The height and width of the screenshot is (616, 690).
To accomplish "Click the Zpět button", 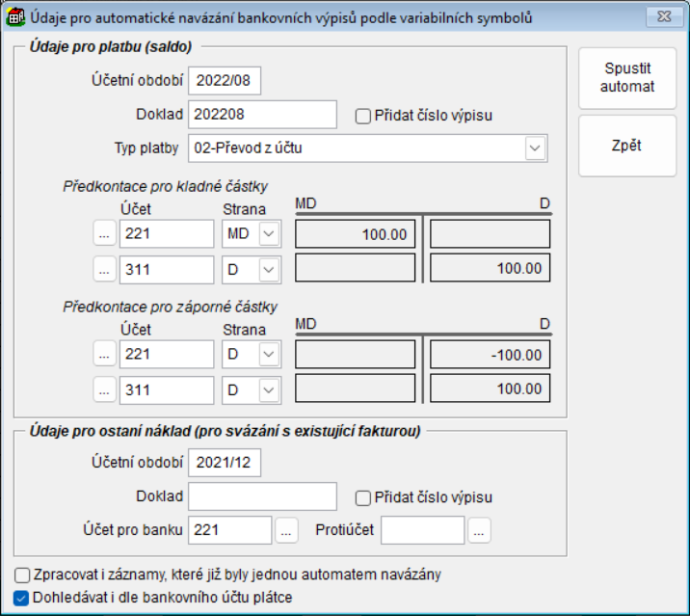I will click(626, 147).
